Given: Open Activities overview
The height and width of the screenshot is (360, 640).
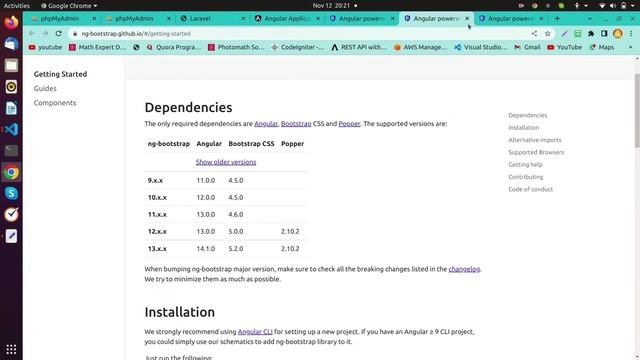Looking at the screenshot, I should [x=17, y=6].
